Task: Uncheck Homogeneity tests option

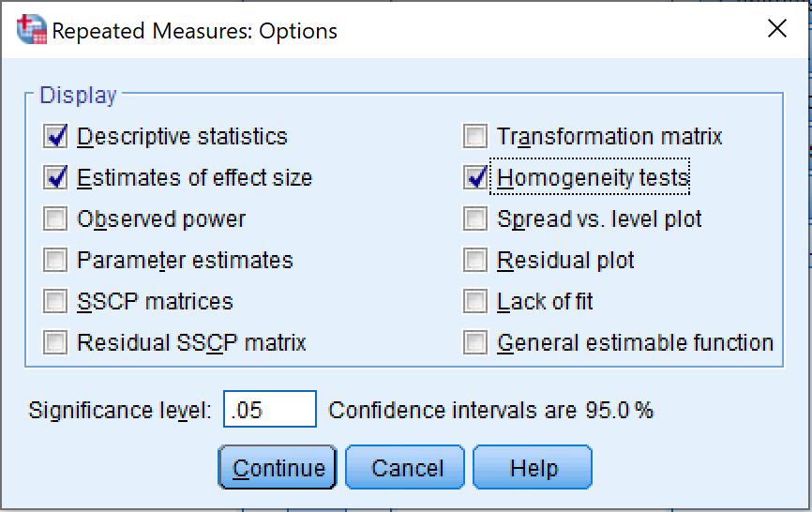Action: tap(476, 178)
